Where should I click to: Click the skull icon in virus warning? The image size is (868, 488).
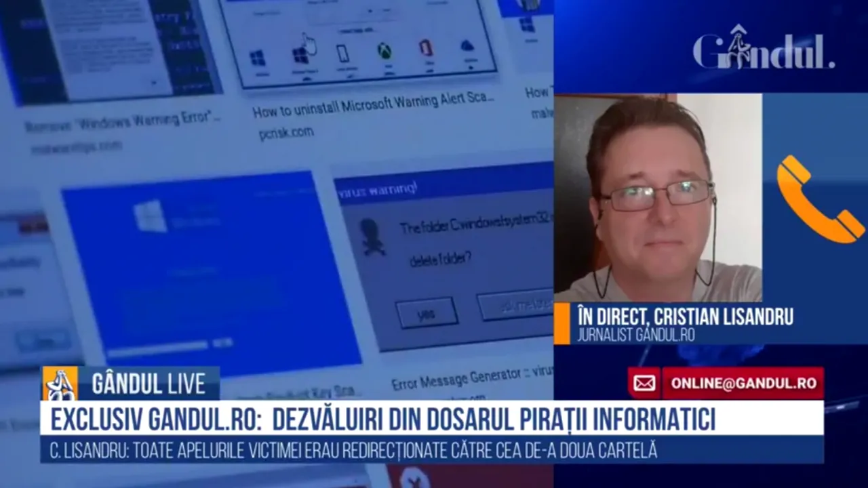pyautogui.click(x=373, y=237)
